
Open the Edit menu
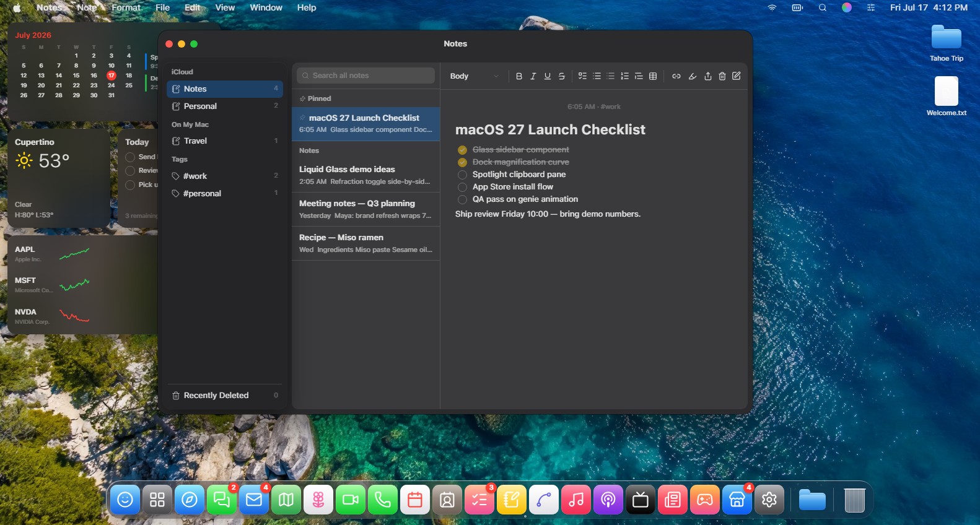tap(192, 7)
